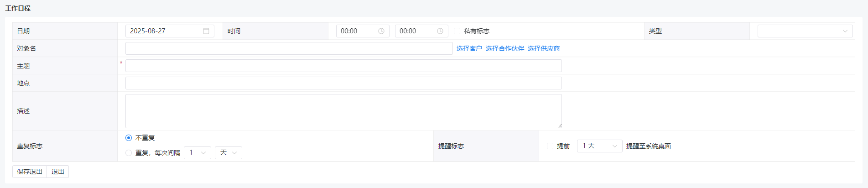Enable the 私有标志 checkbox
Image resolution: width=868 pixels, height=188 pixels.
pos(457,31)
